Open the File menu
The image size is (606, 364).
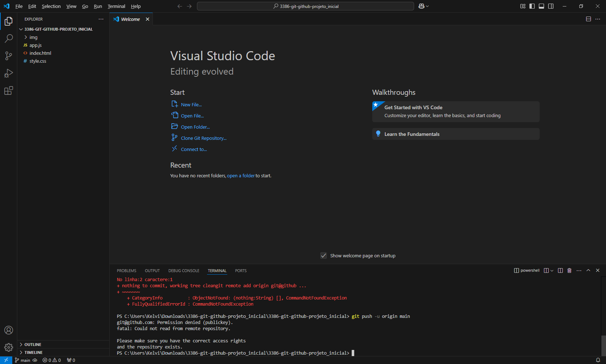click(x=19, y=6)
